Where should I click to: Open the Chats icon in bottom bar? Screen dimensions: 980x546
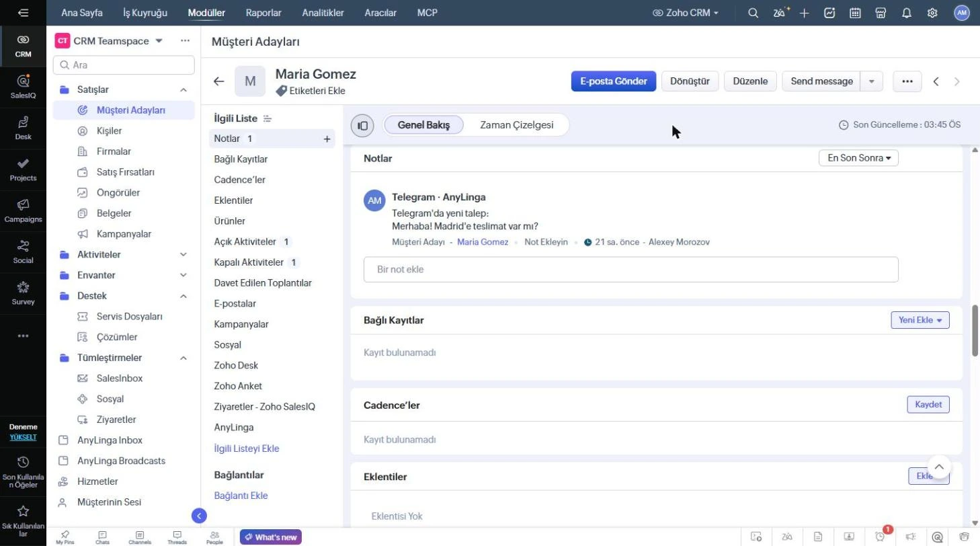(102, 537)
